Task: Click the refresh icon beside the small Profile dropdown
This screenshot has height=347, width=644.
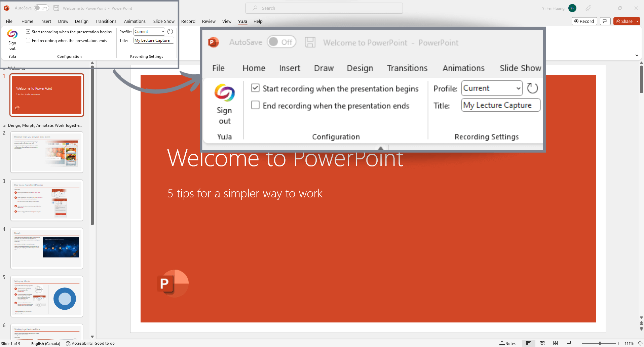Action: (x=170, y=32)
